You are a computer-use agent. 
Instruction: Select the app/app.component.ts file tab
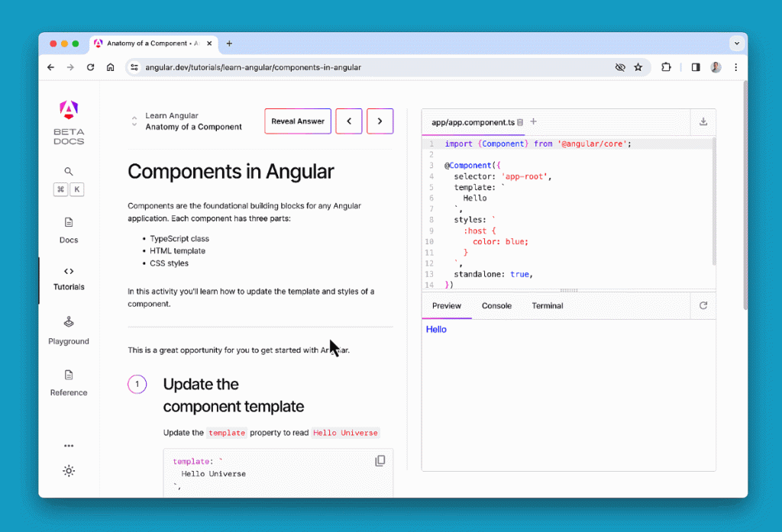(473, 122)
